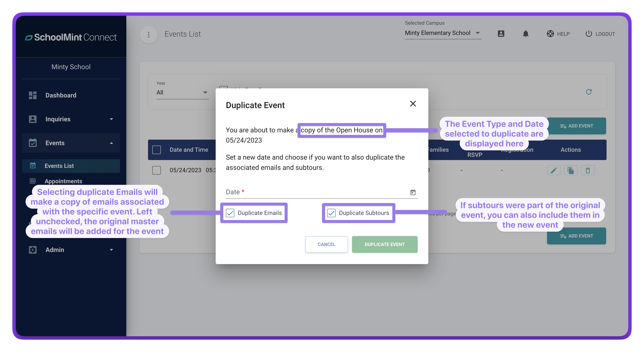
Task: Click the pencil edit icon for event row
Action: coord(553,170)
